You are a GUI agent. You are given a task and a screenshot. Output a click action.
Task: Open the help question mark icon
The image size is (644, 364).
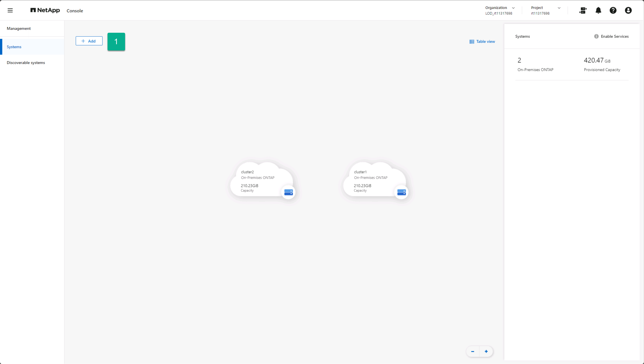coord(613,10)
